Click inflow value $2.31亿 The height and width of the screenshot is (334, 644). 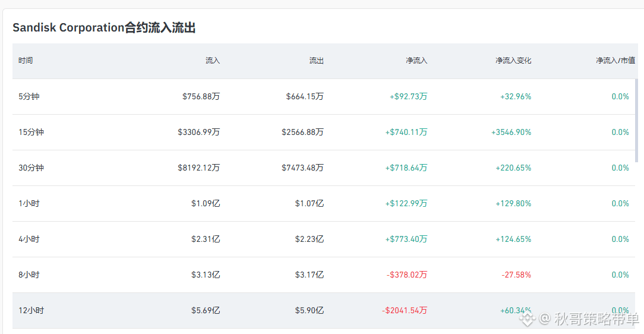pyautogui.click(x=206, y=240)
